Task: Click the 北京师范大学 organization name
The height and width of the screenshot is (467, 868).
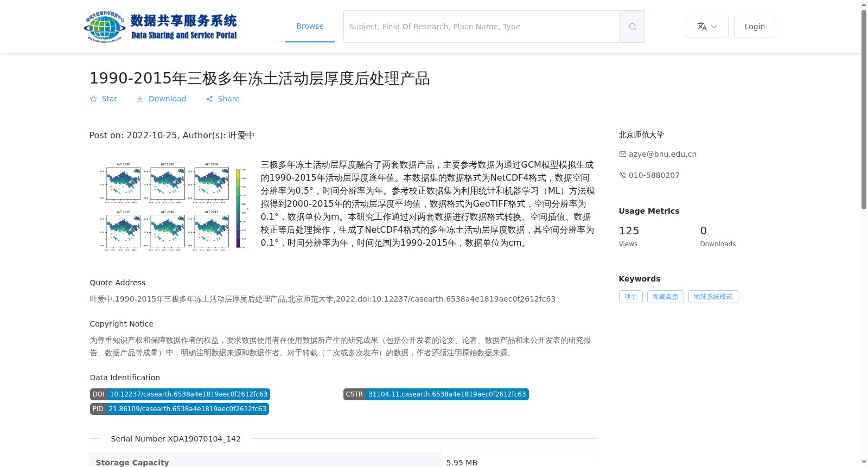Action: coord(641,135)
